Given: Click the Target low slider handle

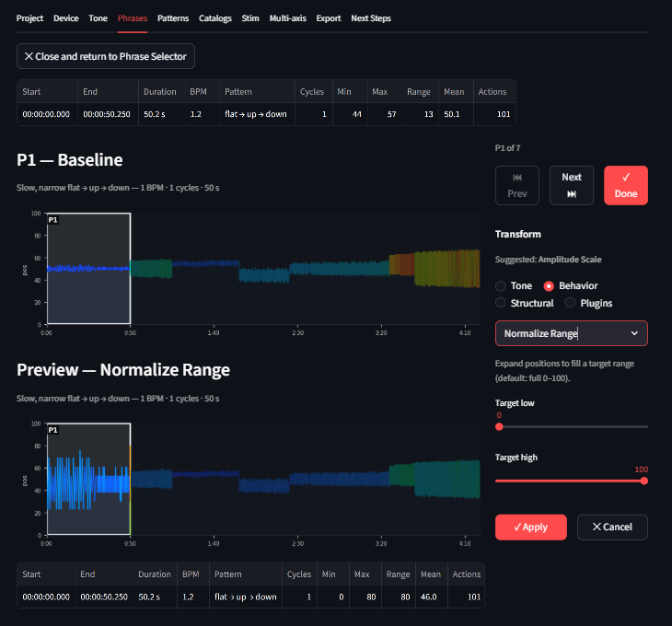Looking at the screenshot, I should 499,426.
